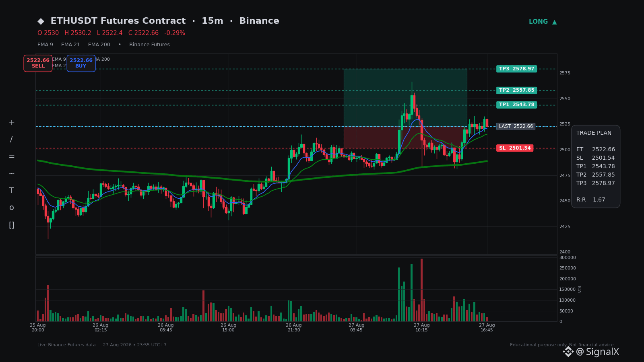
Task: Click the open price O 2530
Action: click(x=48, y=33)
